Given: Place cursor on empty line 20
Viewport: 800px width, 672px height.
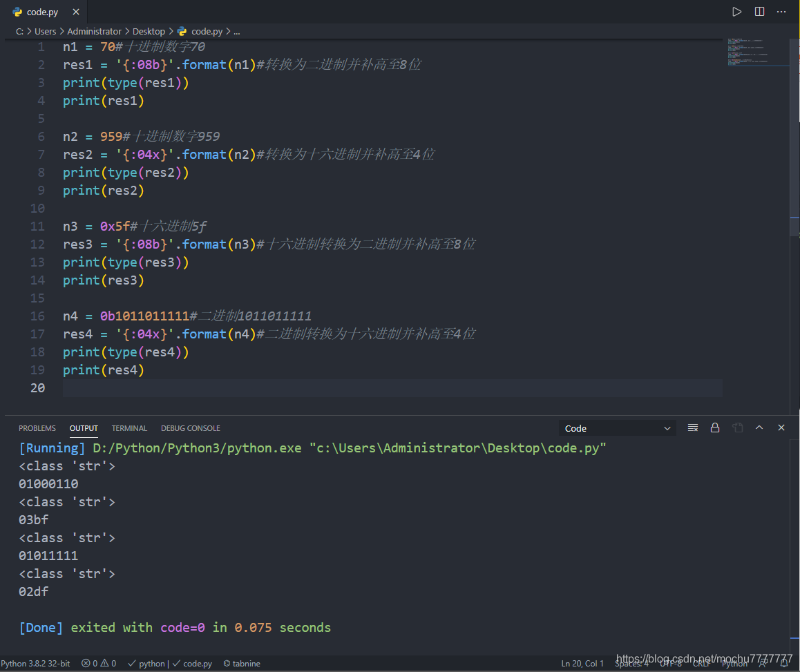Looking at the screenshot, I should [x=392, y=387].
